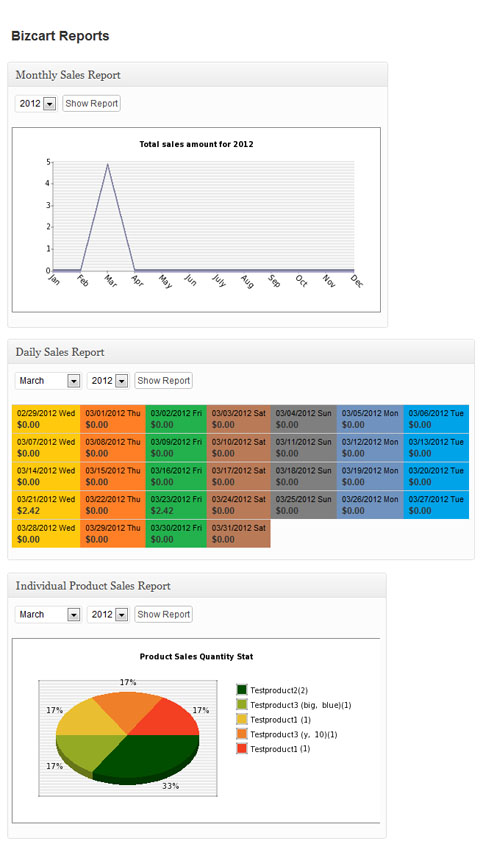Select the 03/31/2012 Sat cell

click(x=239, y=534)
